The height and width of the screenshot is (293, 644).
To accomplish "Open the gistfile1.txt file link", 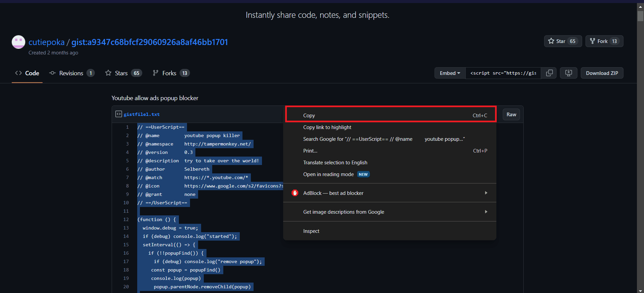I will tap(142, 114).
